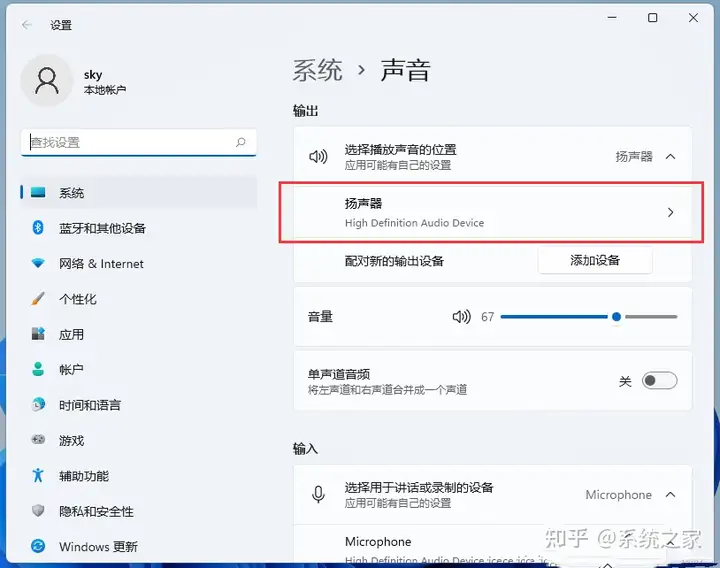The height and width of the screenshot is (568, 720).
Task: Click the Windows 更新 sync icon
Action: click(x=38, y=546)
